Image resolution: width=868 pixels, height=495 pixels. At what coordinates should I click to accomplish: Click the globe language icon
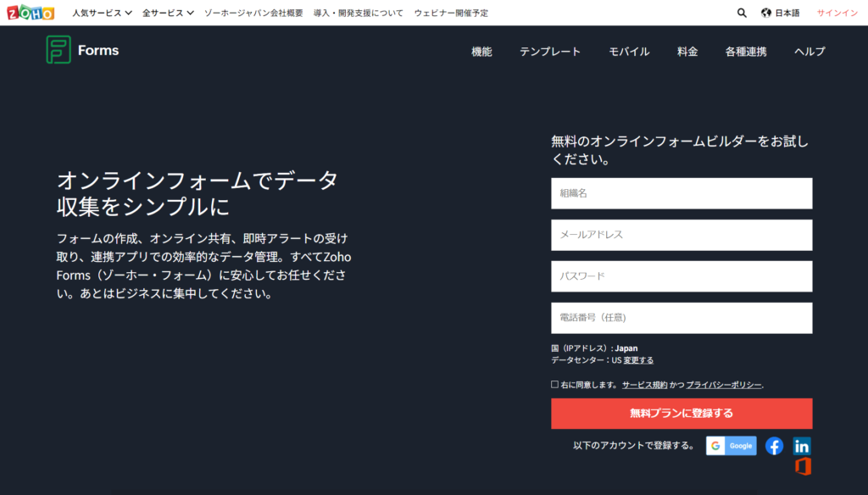tap(766, 13)
